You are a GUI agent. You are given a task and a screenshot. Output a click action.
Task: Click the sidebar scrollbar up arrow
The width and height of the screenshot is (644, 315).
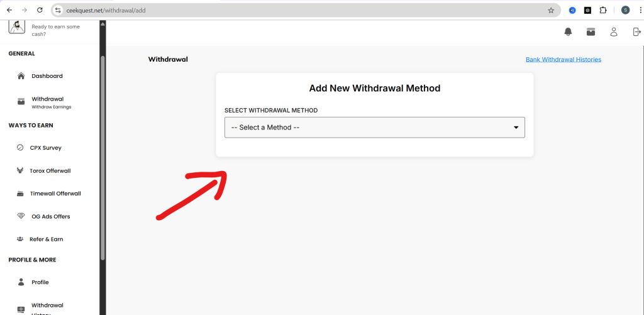click(x=103, y=23)
